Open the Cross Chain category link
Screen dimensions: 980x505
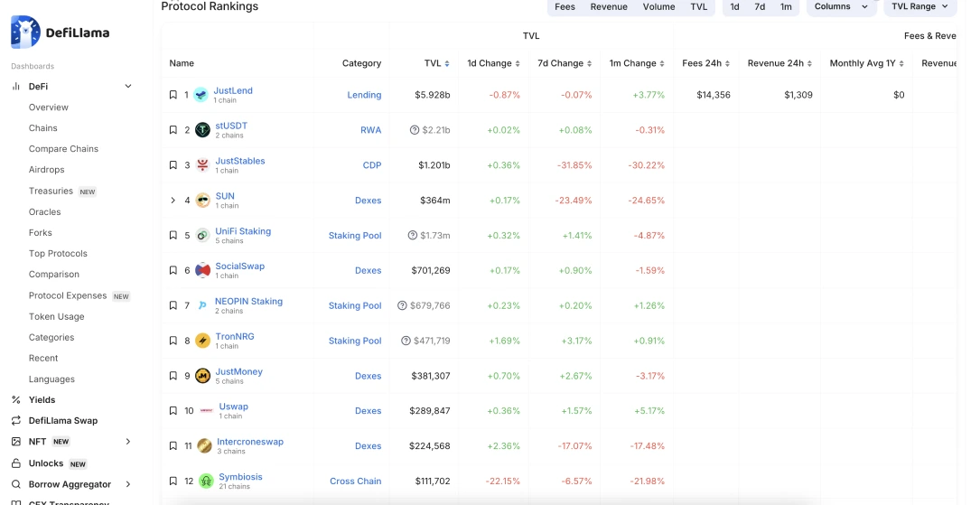pyautogui.click(x=356, y=482)
